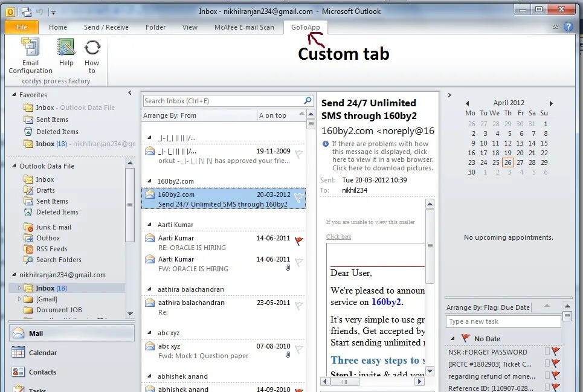Open the Outlook Help question mark icon
This screenshot has height=392, width=583.
[x=568, y=27]
